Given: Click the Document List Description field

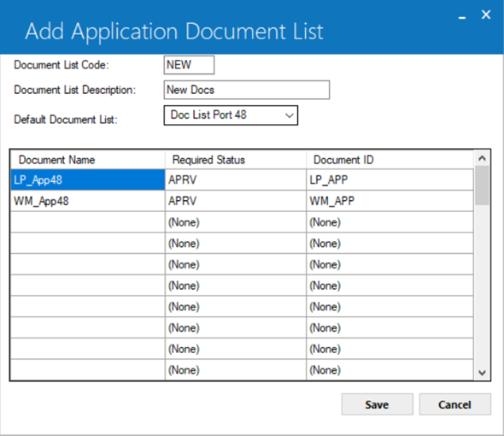Looking at the screenshot, I should [x=247, y=90].
